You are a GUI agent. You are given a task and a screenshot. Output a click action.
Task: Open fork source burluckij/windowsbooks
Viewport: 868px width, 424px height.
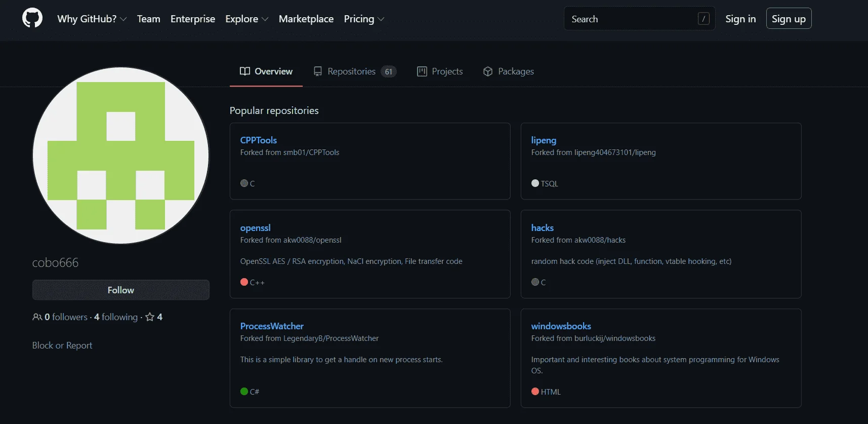point(615,338)
